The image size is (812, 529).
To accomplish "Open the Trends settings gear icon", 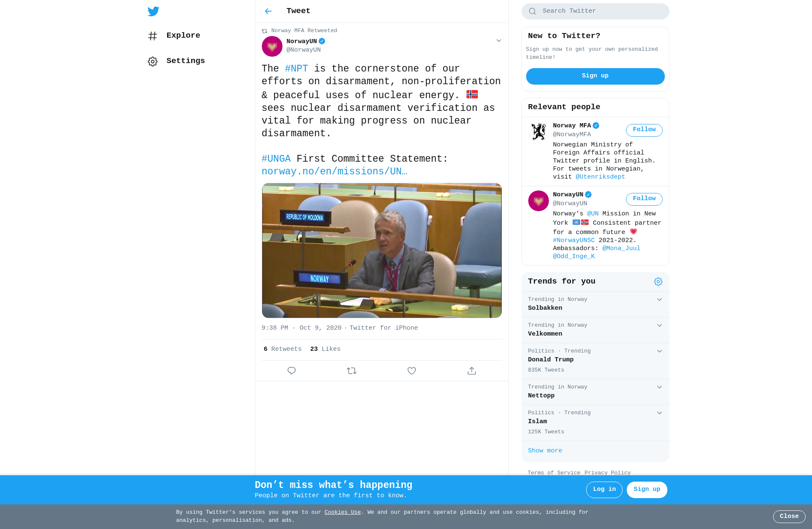I will [658, 282].
